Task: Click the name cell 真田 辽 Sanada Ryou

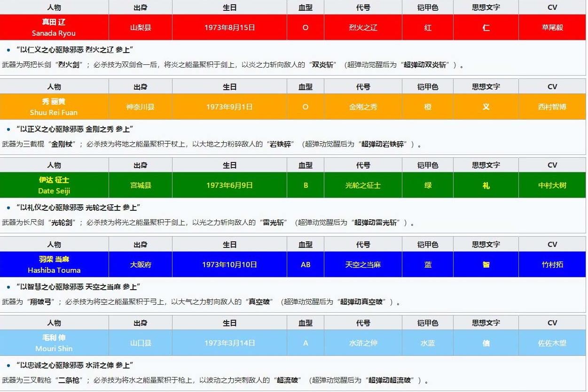Action: 54,27
